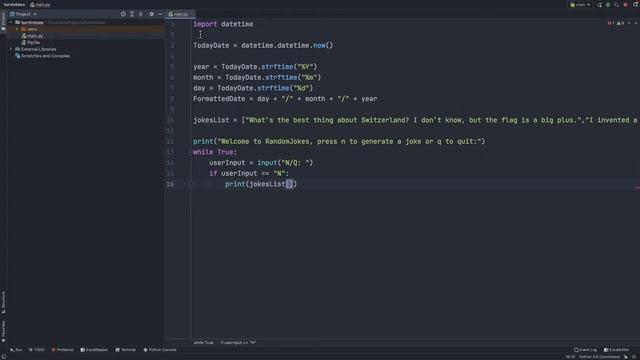Toggle the Structure side tab
This screenshot has width=640, height=360.
pos(3,302)
